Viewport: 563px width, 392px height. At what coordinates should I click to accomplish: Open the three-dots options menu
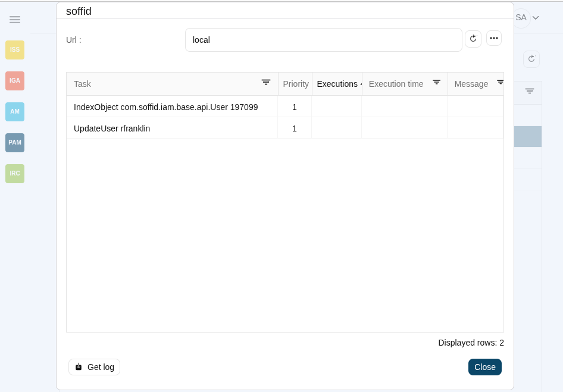(x=494, y=38)
